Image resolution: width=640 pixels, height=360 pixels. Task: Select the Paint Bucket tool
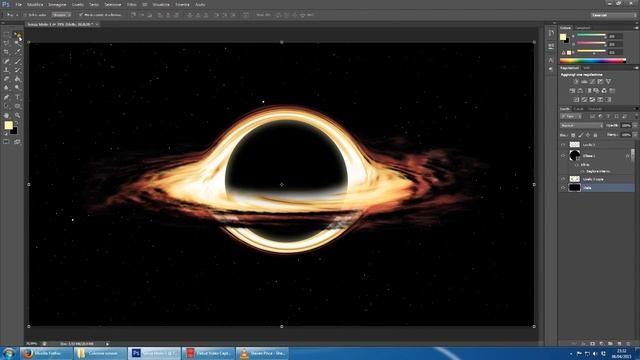click(x=18, y=79)
